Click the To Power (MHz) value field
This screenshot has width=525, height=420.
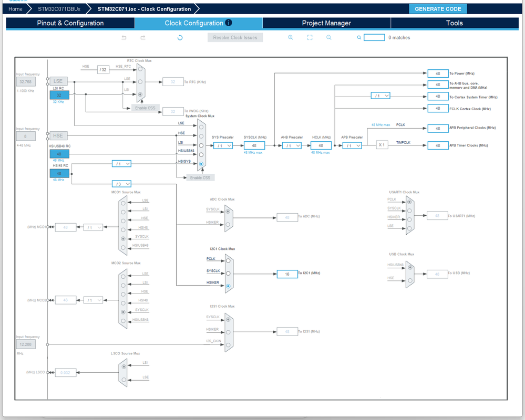pos(438,73)
